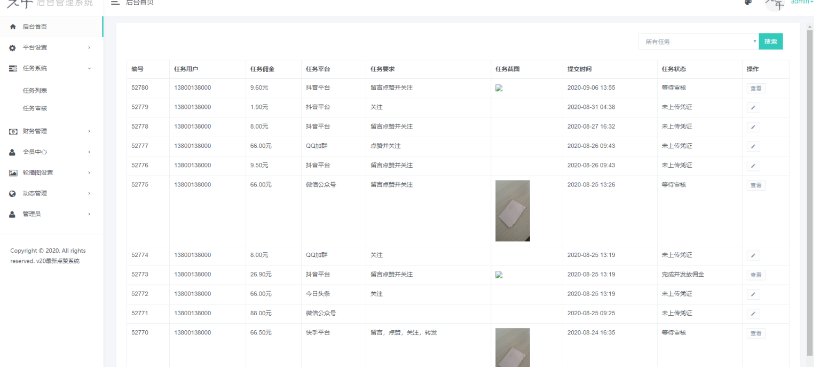The image size is (814, 367).
Task: Expand the 财务管理 submenu chevron
Action: pos(89,131)
